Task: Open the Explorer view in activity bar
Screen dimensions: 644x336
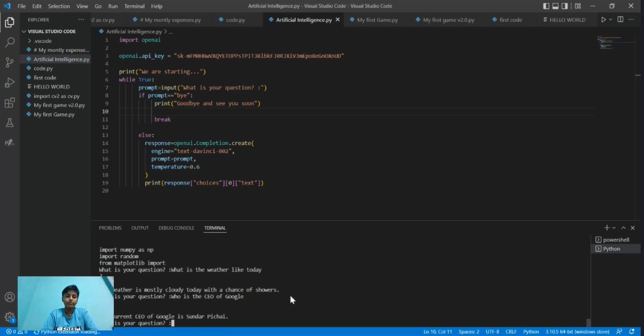Action: [10, 22]
